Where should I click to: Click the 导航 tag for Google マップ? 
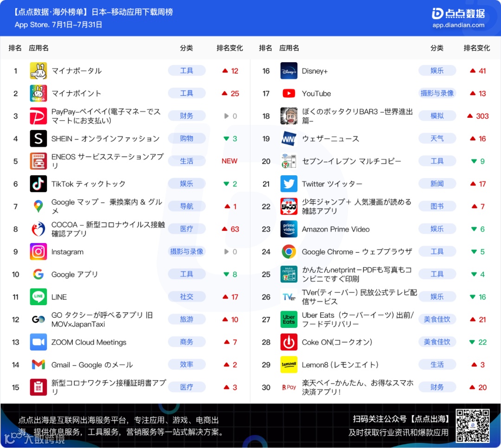tap(186, 206)
